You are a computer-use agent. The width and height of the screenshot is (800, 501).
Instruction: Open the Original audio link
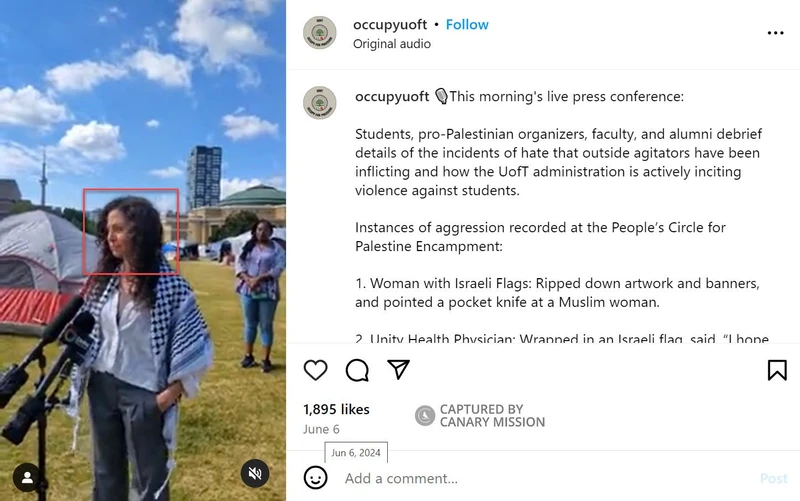click(x=392, y=44)
